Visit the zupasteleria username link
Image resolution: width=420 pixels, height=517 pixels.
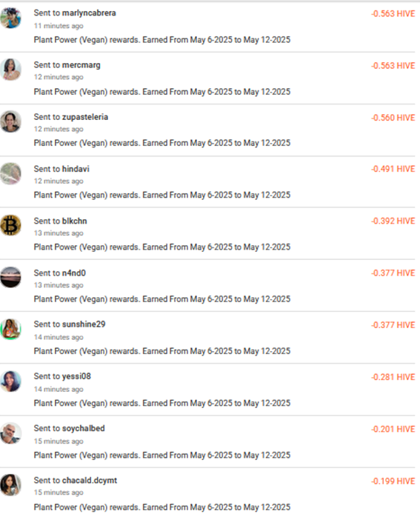coord(85,117)
